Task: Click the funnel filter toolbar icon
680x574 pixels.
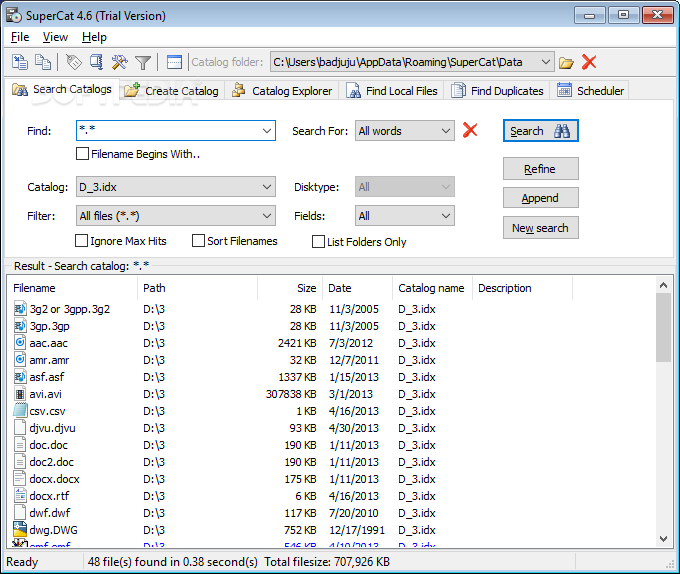Action: click(143, 63)
